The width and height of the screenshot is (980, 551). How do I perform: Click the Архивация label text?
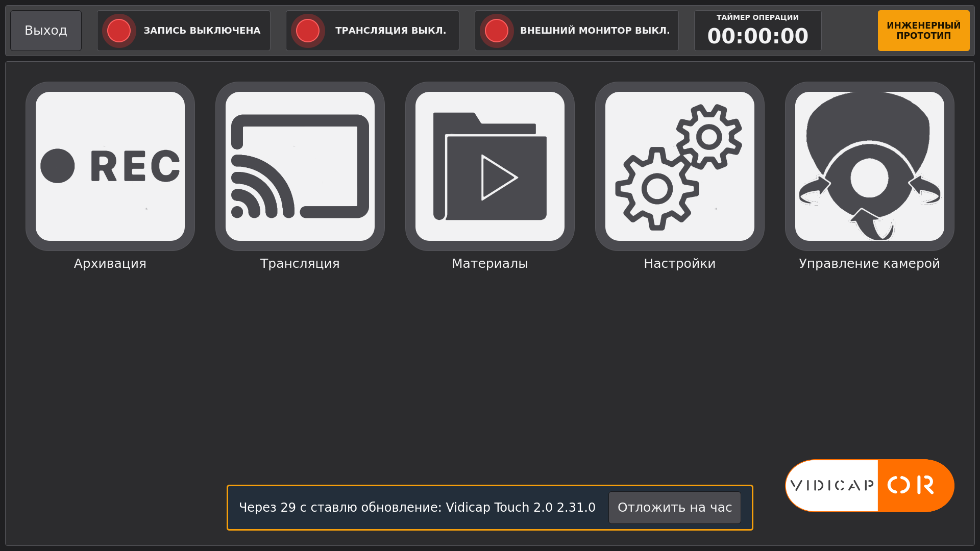pos(110,264)
